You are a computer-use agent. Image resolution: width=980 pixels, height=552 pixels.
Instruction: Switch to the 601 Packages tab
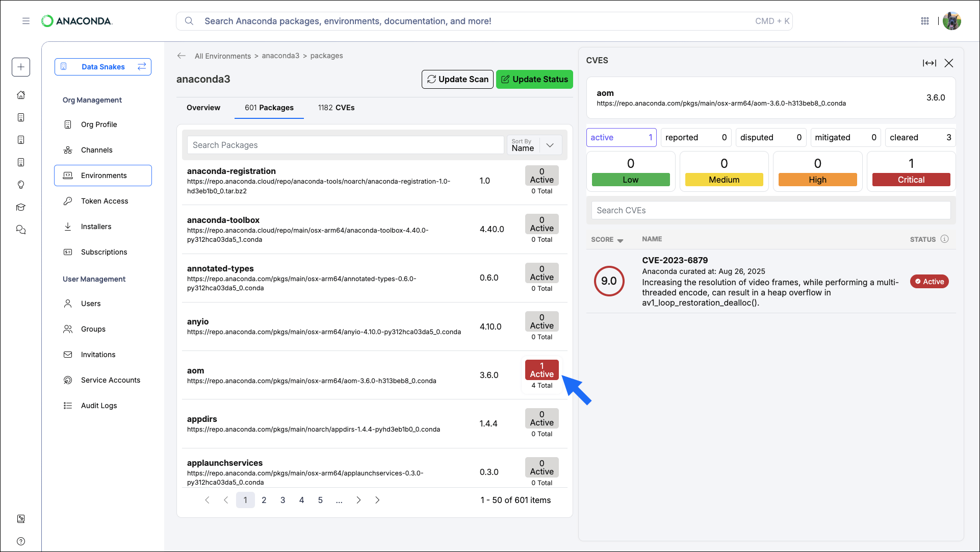[x=269, y=108]
